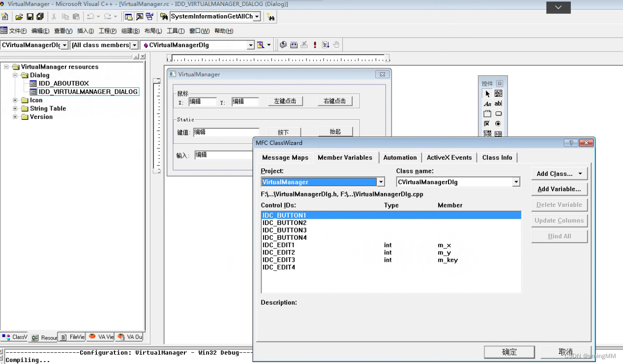This screenshot has width=623, height=364.
Task: Click the Compile icon in build toolbar
Action: [283, 45]
